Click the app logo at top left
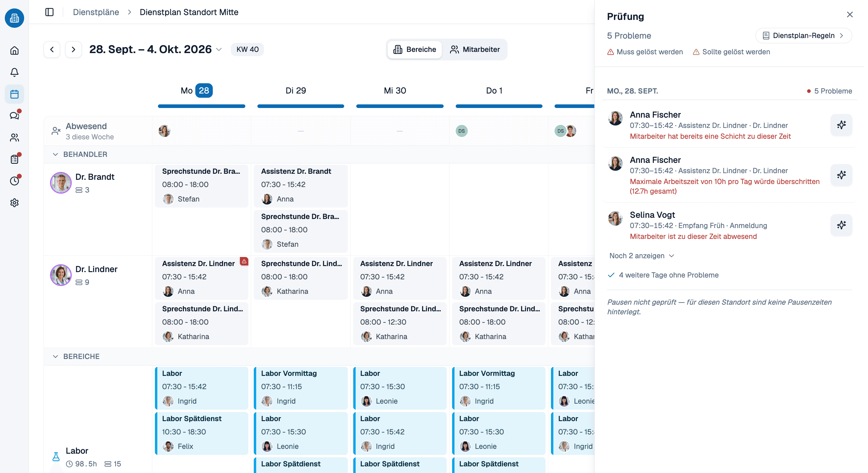This screenshot has width=868, height=473. [x=14, y=18]
